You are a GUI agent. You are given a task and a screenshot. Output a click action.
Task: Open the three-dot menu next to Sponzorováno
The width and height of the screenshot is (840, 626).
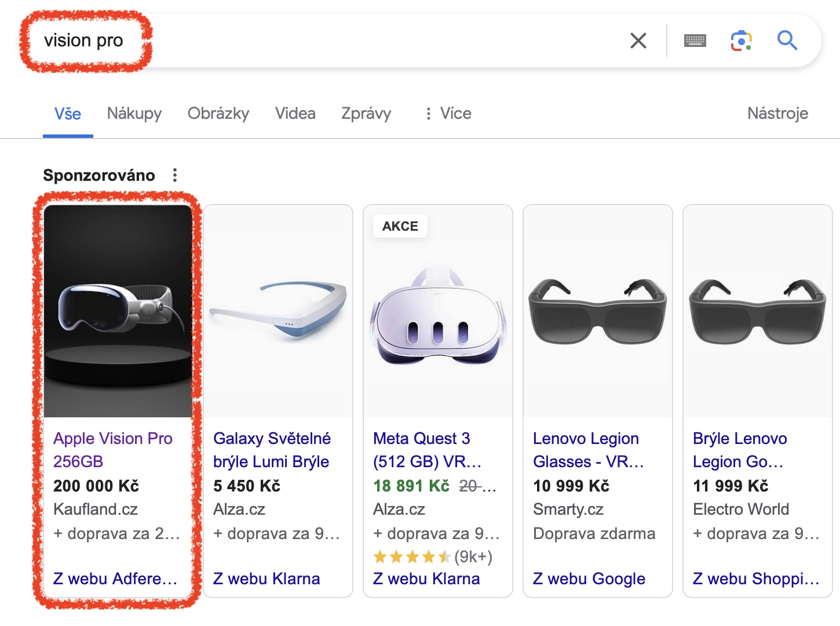pos(175,175)
